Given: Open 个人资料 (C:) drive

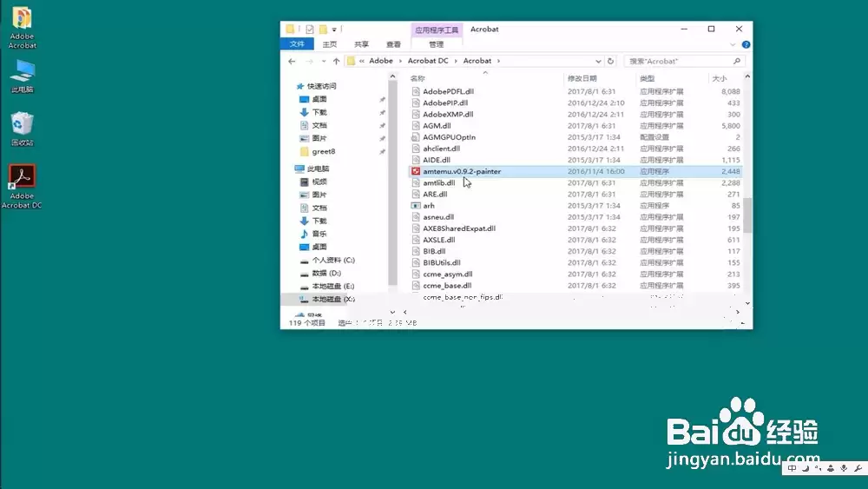Looking at the screenshot, I should tap(333, 260).
